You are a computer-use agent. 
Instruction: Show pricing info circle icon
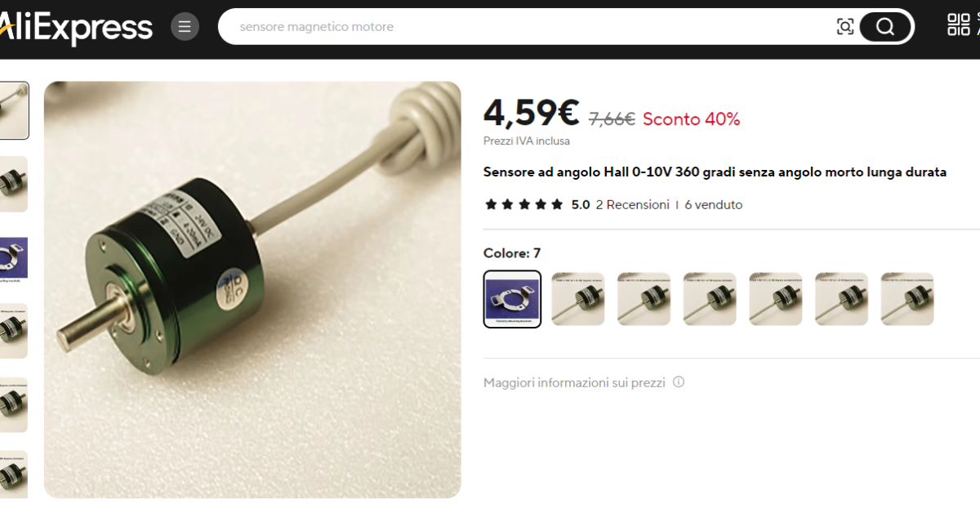[679, 382]
